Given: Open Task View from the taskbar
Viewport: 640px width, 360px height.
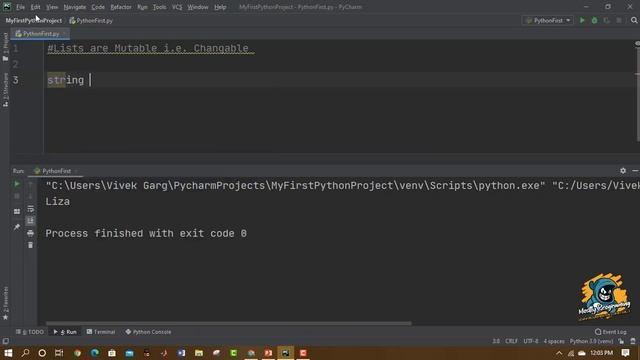Looking at the screenshot, I should 59,353.
